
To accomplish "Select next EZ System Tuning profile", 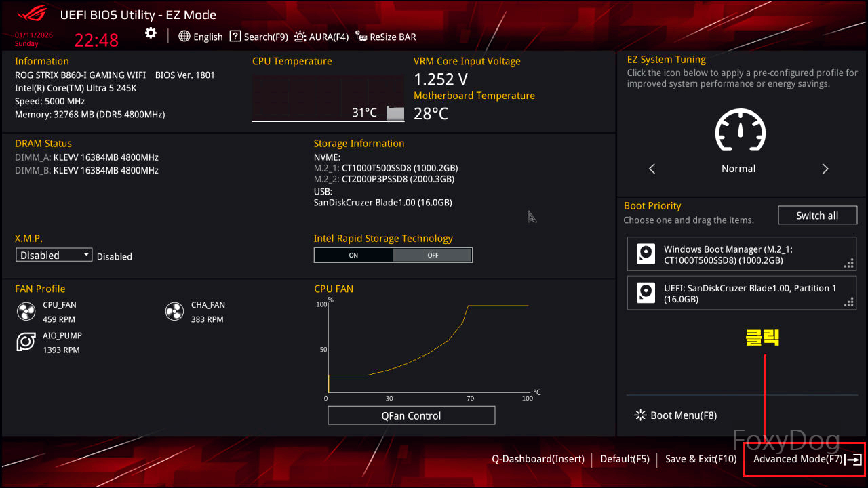I will [x=825, y=169].
